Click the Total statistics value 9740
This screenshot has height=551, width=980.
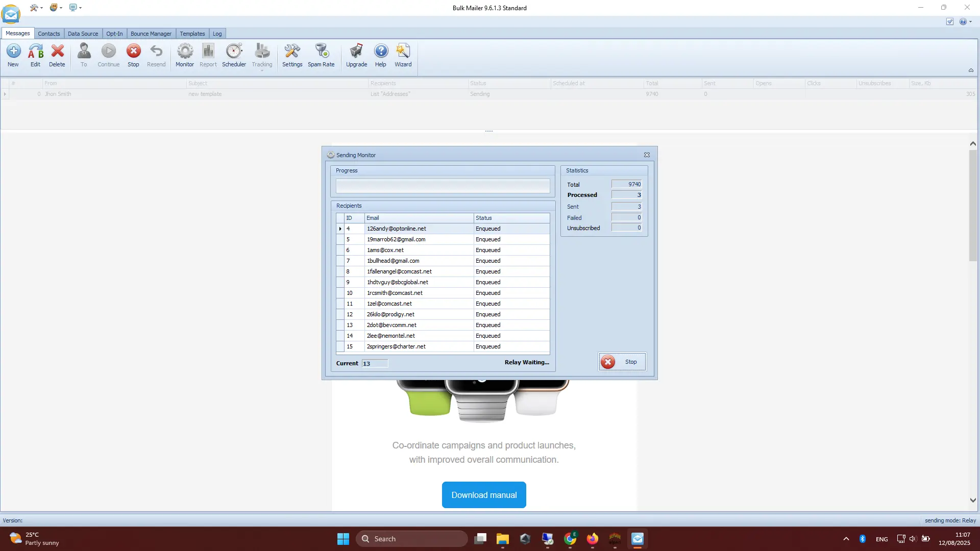(x=627, y=184)
